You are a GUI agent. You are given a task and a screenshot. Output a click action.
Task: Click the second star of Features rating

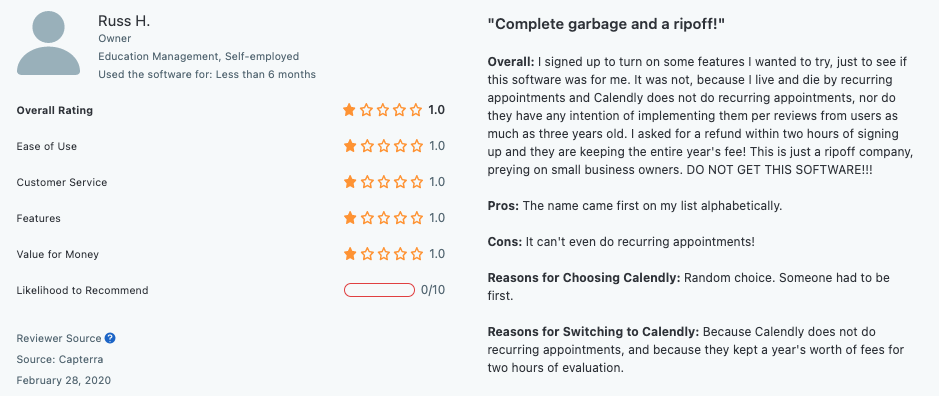[x=366, y=218]
